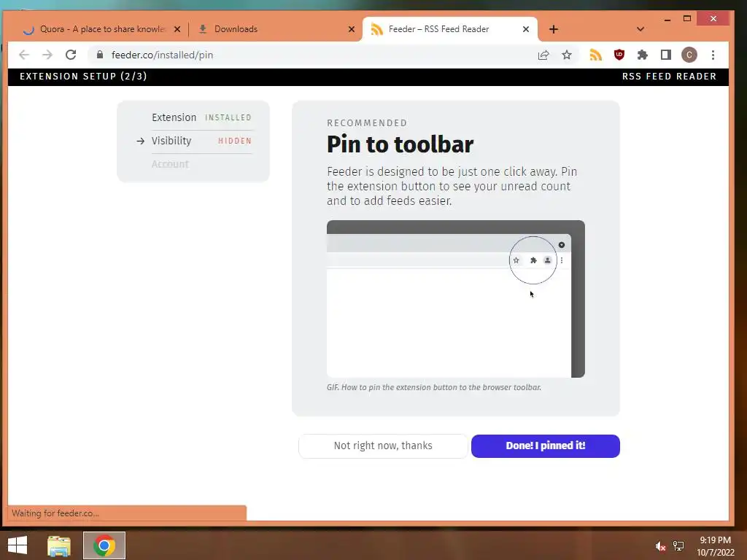
Task: Click the share page icon in address bar
Action: point(543,55)
